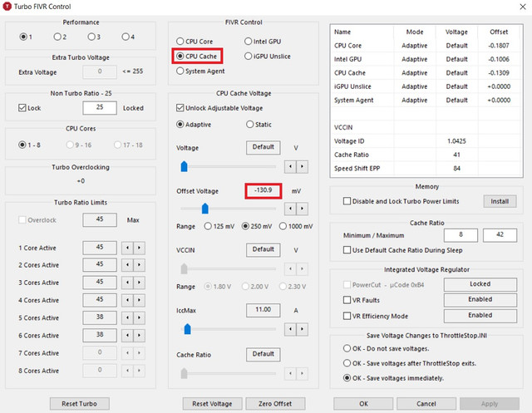Click left arrow for Offset Voltage
The height and width of the screenshot is (413, 532).
coord(290,209)
